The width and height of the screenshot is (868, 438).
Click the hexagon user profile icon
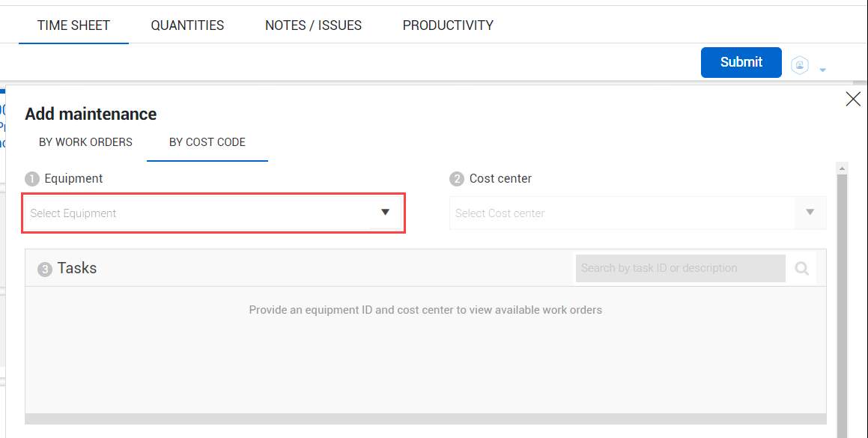click(x=801, y=66)
